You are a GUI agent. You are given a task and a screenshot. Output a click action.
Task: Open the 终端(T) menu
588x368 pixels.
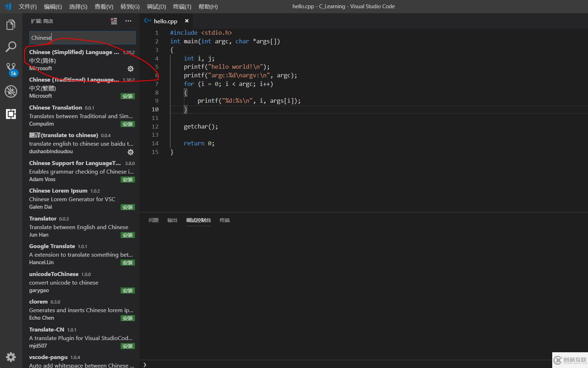(x=182, y=6)
